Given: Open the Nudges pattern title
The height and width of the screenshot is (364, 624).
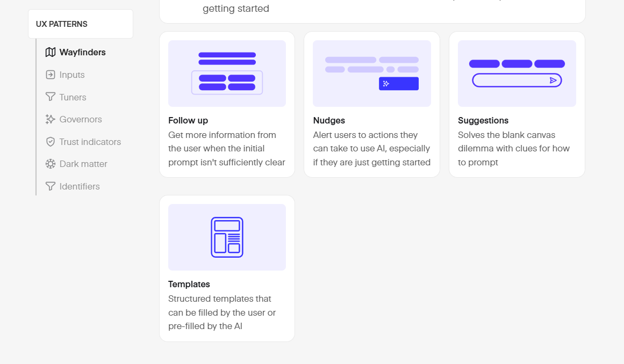Looking at the screenshot, I should (x=329, y=120).
